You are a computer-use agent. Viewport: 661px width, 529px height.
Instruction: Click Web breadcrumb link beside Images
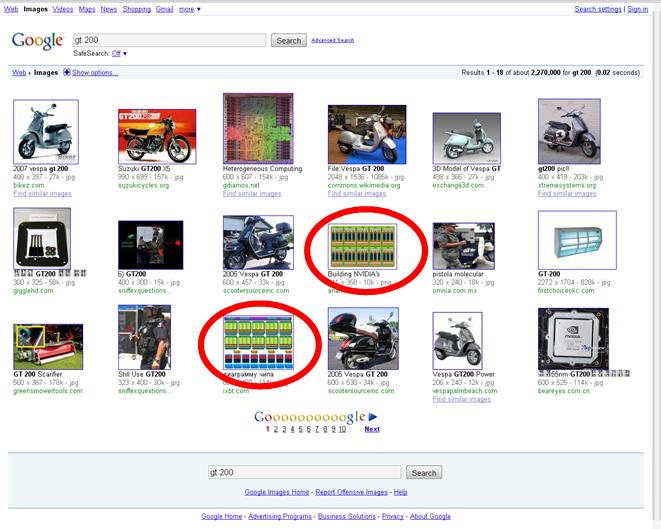(19, 73)
